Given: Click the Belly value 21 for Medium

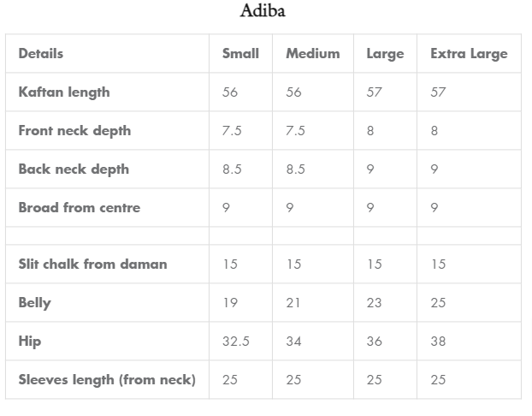Looking at the screenshot, I should point(293,302).
